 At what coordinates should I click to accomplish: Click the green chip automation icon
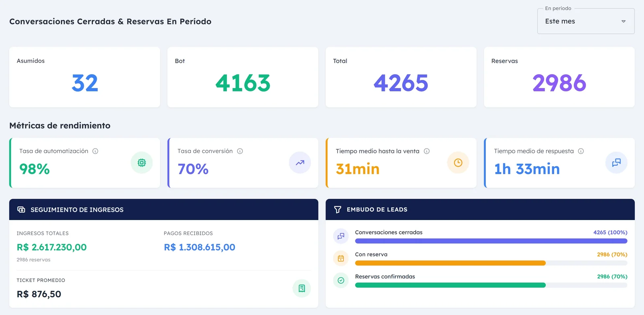pyautogui.click(x=142, y=163)
